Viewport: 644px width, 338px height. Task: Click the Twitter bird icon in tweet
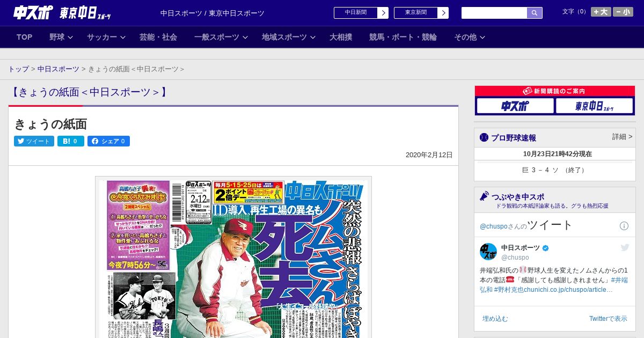pyautogui.click(x=625, y=247)
